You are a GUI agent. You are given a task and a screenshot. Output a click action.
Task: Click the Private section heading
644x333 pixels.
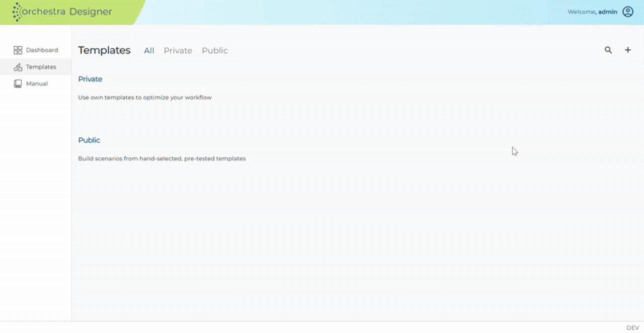90,79
